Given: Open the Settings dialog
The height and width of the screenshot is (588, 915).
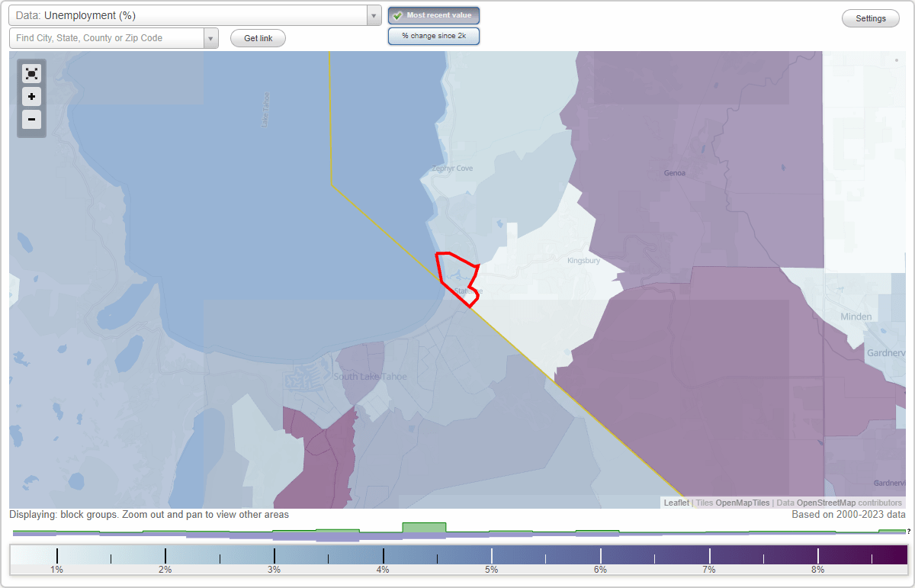Looking at the screenshot, I should 870,18.
